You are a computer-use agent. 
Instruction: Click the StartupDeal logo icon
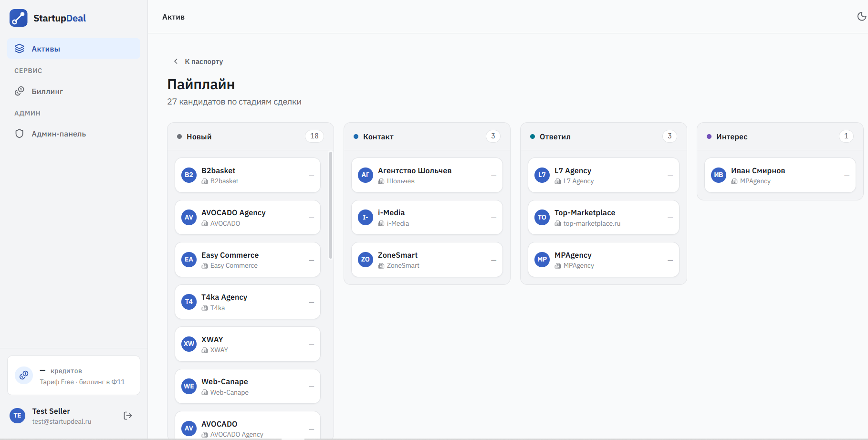[19, 18]
